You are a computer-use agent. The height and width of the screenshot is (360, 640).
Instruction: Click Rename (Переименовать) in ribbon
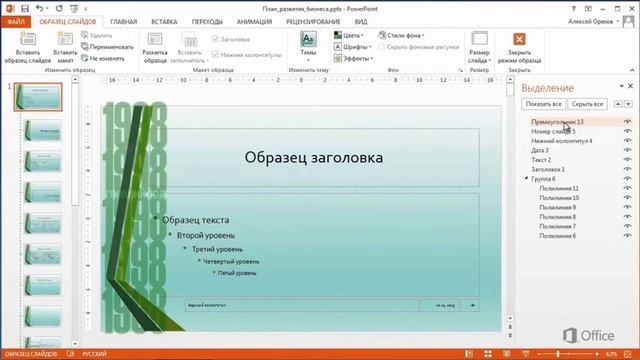(107, 47)
